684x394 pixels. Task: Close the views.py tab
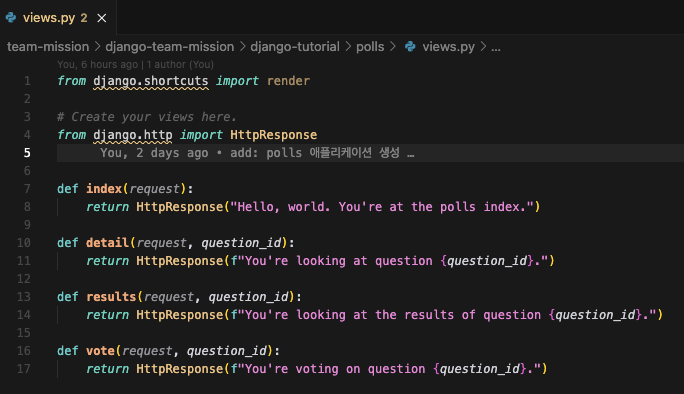(102, 18)
